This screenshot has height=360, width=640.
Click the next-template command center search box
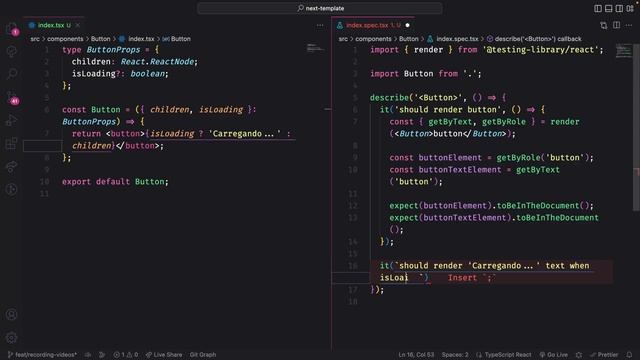pos(320,8)
